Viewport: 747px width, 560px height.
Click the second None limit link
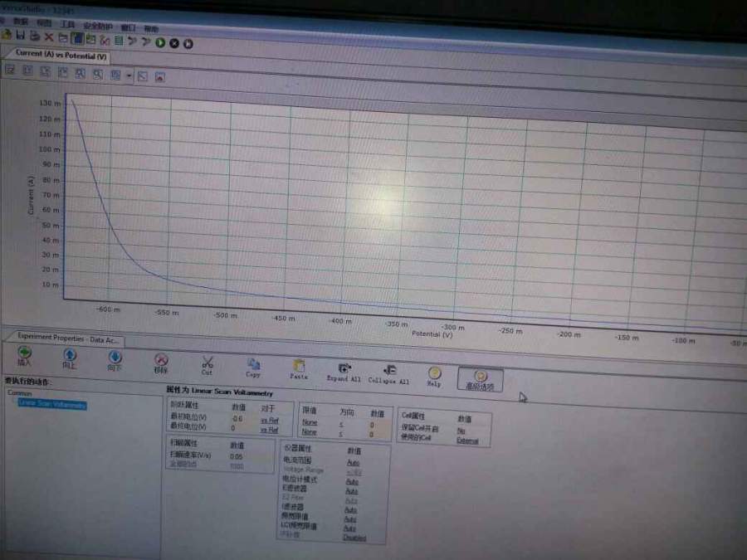[x=309, y=432]
